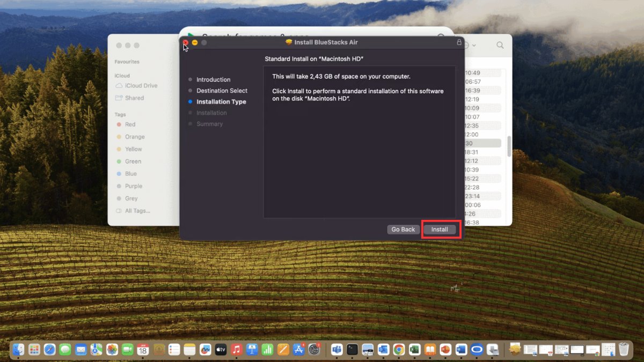Open Pages from the Dock
Image resolution: width=644 pixels, height=362 pixels.
pyautogui.click(x=283, y=350)
